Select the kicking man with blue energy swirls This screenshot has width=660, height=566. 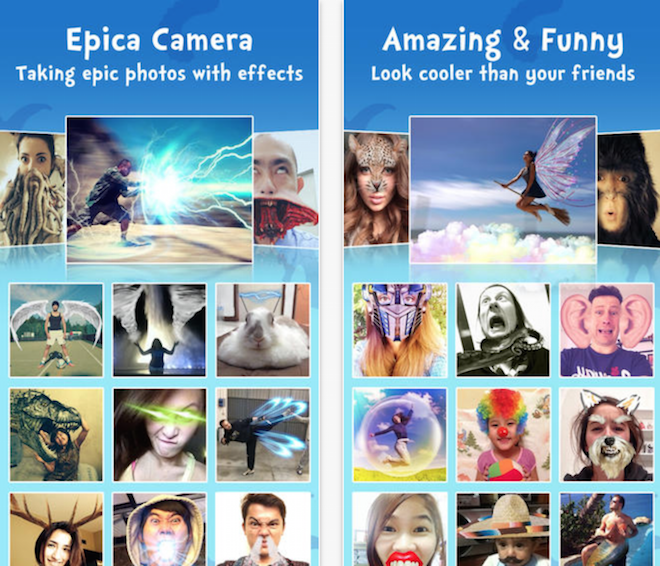coord(263,435)
